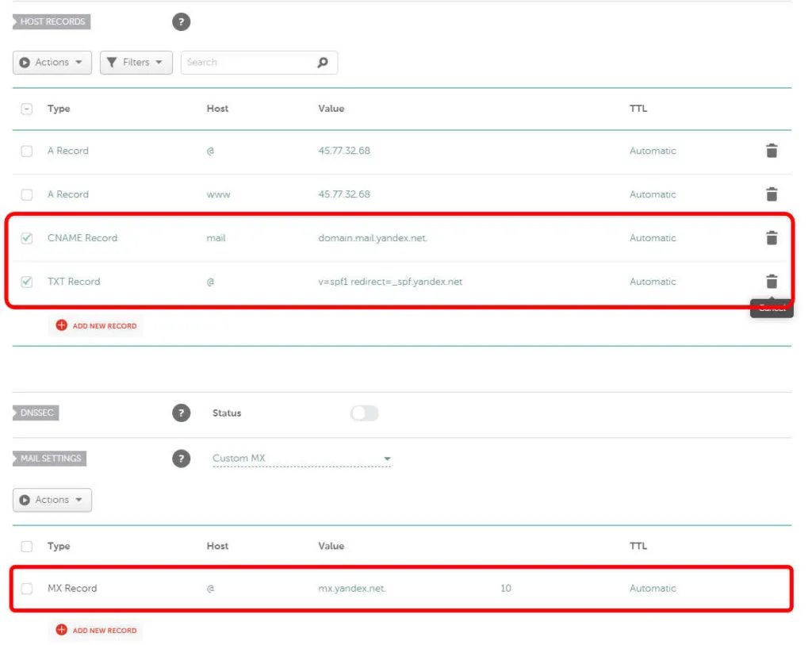This screenshot has width=812, height=645.
Task: Click the search magnifier icon
Action: tap(322, 63)
